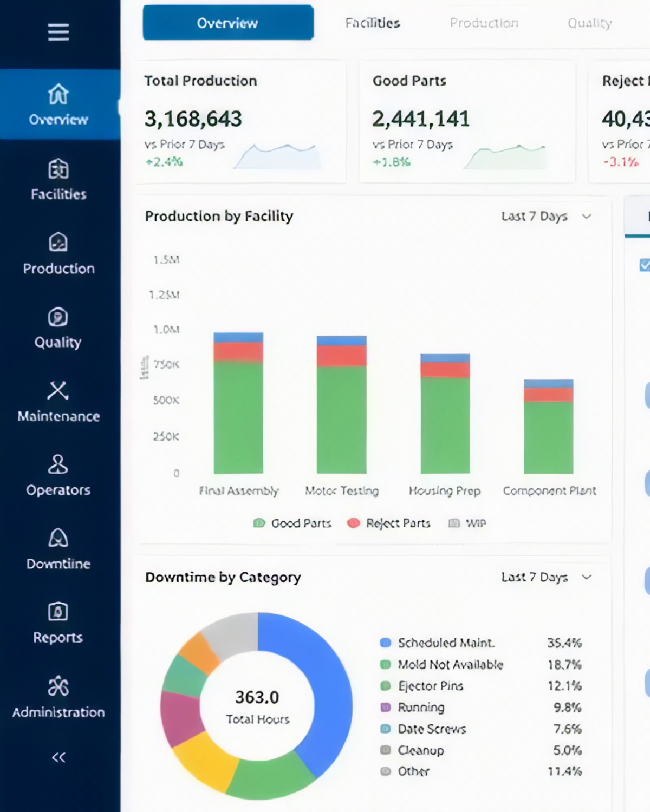Click the Final Assembly bar
Viewport: 650px width, 812px height.
[238, 403]
